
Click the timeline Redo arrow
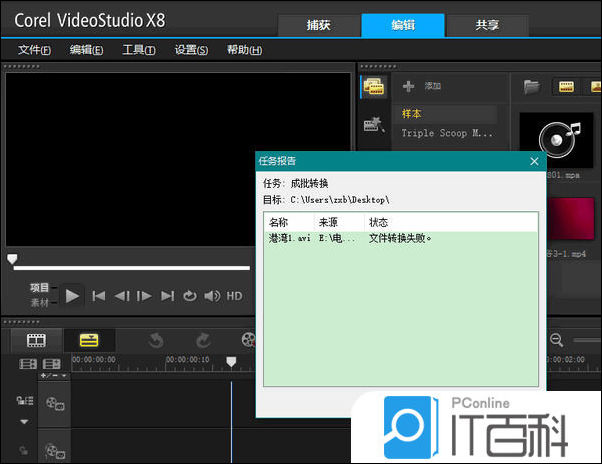[x=203, y=341]
